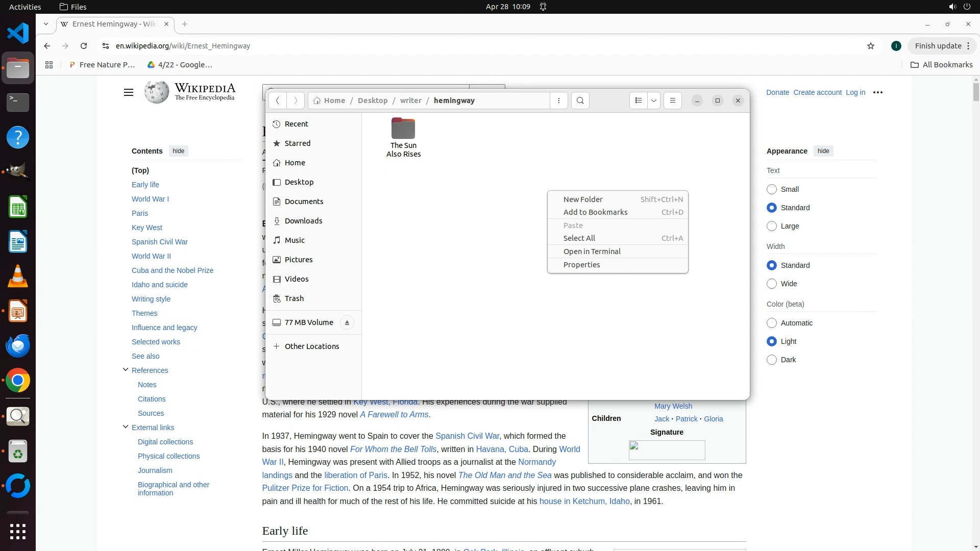980x551 pixels.
Task: Click the Finish update button
Action: (938, 46)
